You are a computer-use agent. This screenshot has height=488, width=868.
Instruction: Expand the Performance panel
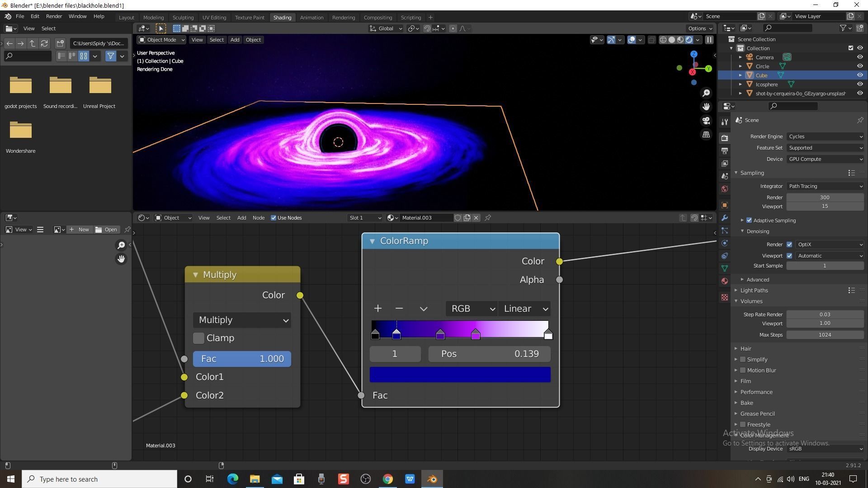(x=756, y=392)
